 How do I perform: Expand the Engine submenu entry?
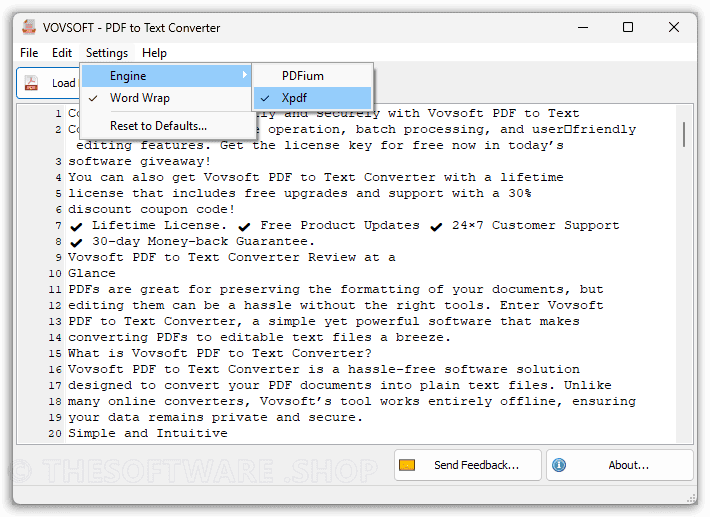tap(166, 76)
